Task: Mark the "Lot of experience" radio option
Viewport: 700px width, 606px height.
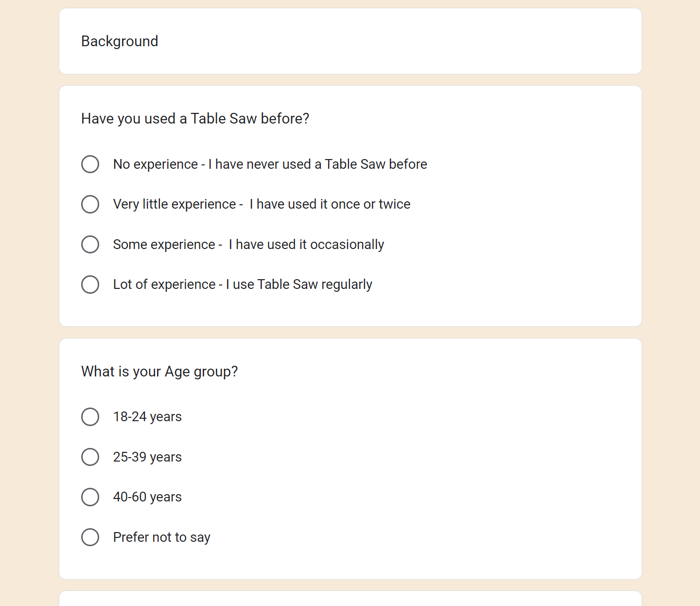Action: tap(90, 285)
